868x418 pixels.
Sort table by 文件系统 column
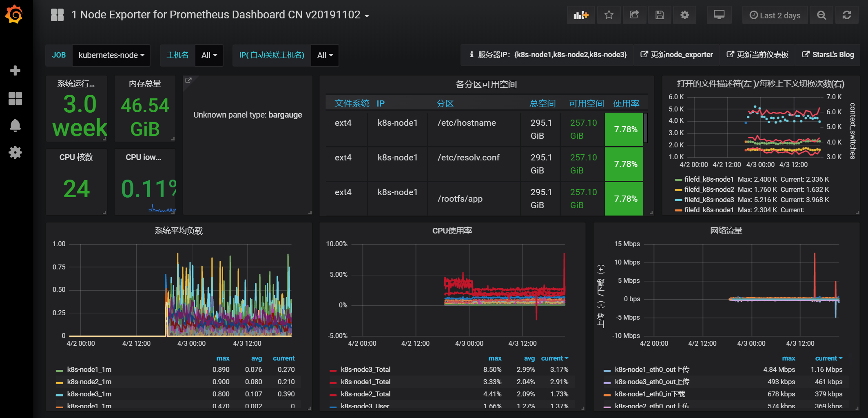click(x=352, y=104)
